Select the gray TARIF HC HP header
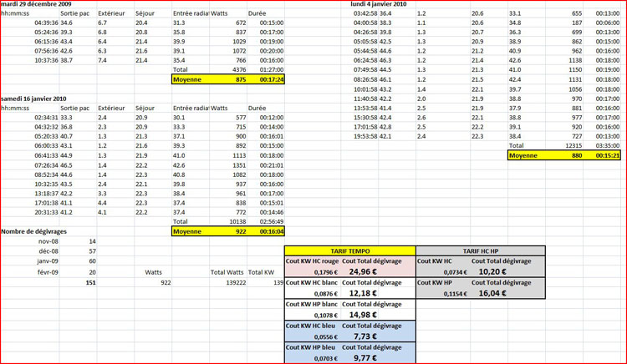Viewport: 627px width, 364px height. coord(480,250)
